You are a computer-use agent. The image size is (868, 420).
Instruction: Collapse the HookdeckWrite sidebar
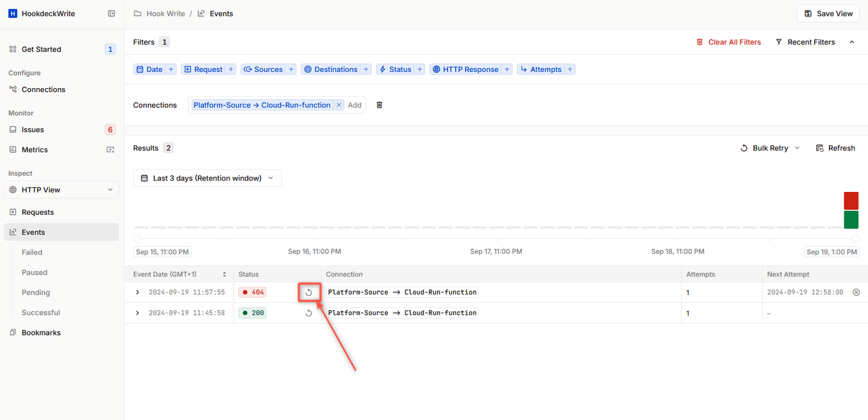pyautogui.click(x=111, y=13)
